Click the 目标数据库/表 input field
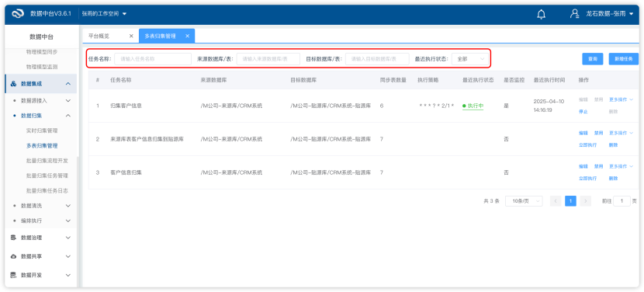The width and height of the screenshot is (644, 292). point(377,59)
